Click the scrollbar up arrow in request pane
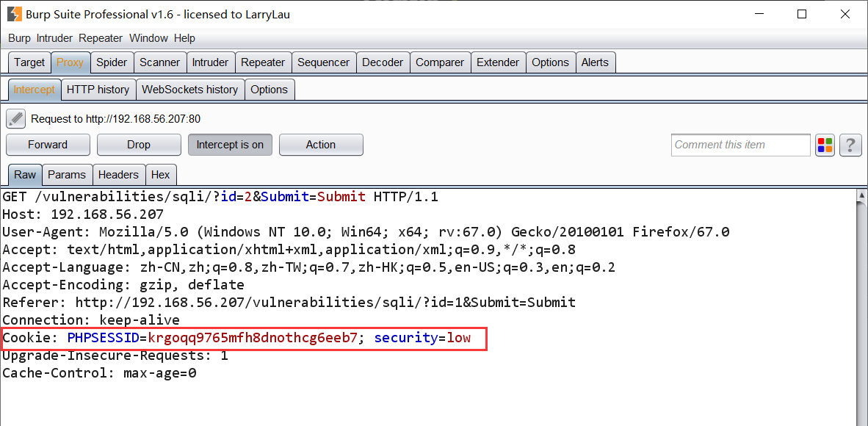The width and height of the screenshot is (868, 426). [x=861, y=195]
